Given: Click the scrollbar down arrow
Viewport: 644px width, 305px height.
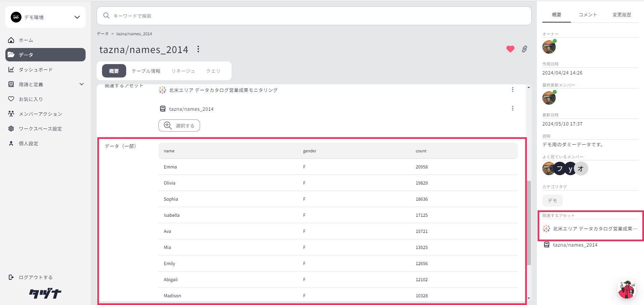Looking at the screenshot, I should [529, 298].
